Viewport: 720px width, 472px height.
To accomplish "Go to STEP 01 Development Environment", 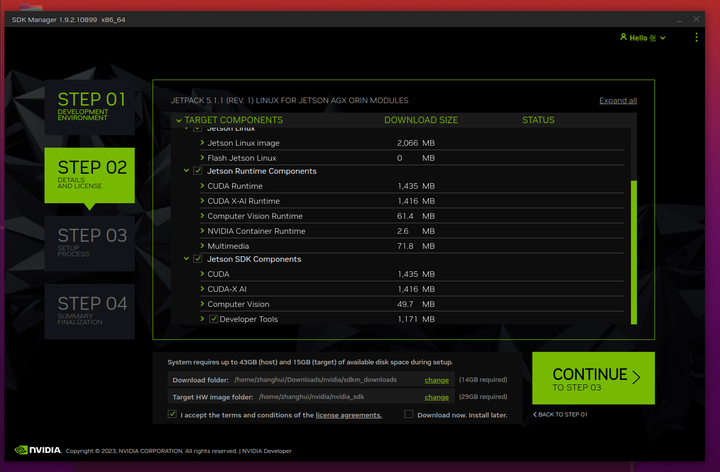I will point(90,107).
